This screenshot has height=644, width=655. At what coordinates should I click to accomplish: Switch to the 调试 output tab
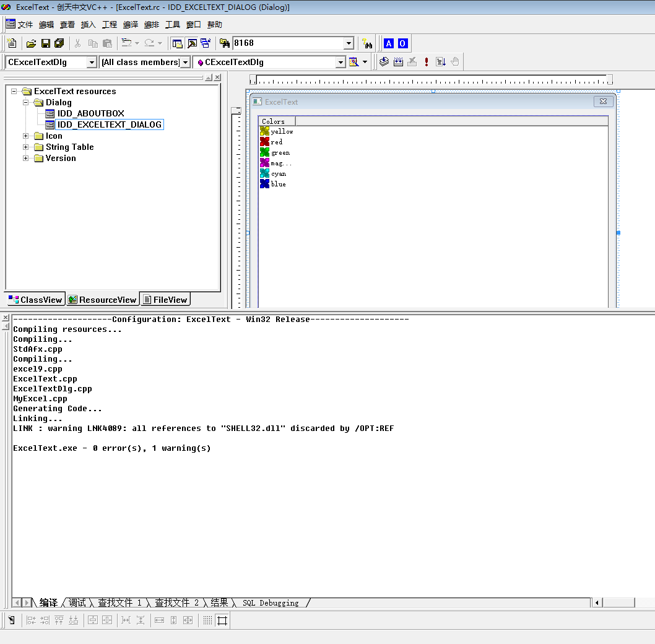pos(77,603)
